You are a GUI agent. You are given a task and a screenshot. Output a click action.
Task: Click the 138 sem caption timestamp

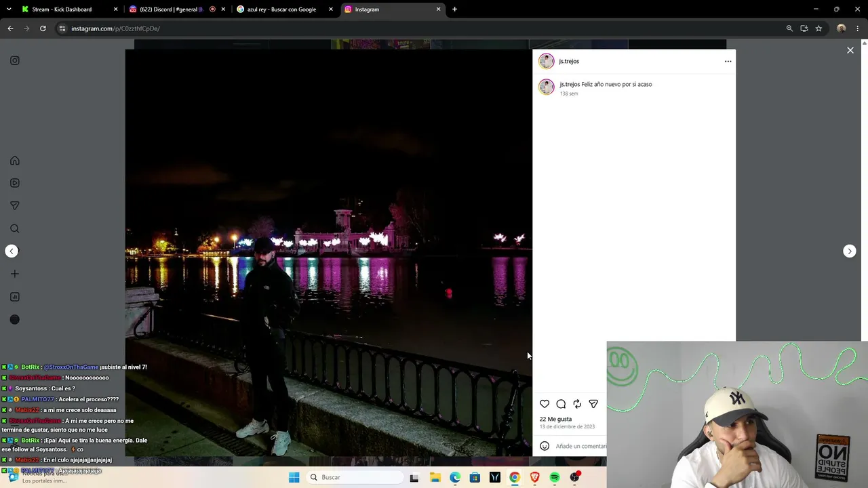click(x=569, y=94)
